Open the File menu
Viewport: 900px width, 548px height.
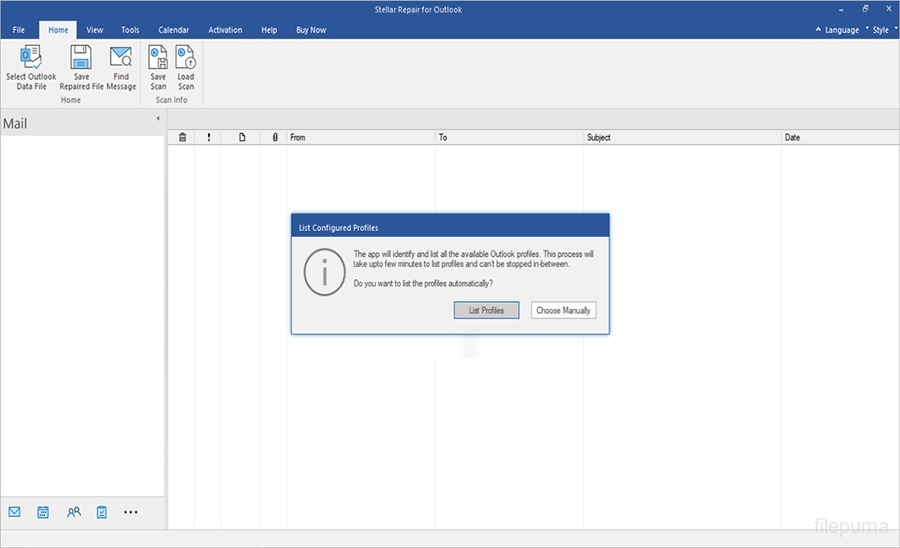(x=18, y=30)
